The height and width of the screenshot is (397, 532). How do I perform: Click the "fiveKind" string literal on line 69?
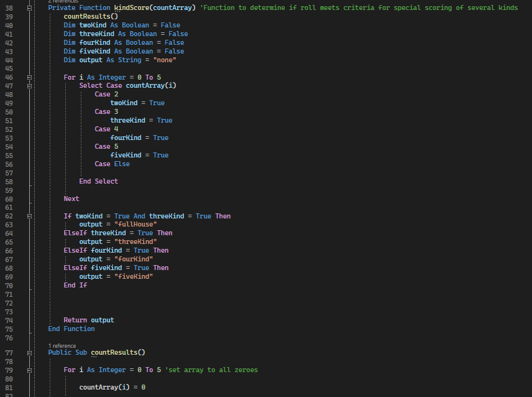click(134, 276)
